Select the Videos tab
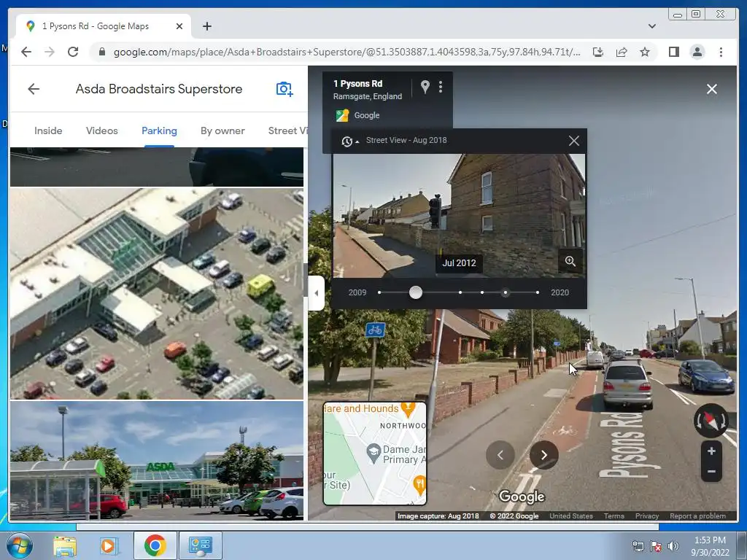747x560 pixels. click(102, 131)
